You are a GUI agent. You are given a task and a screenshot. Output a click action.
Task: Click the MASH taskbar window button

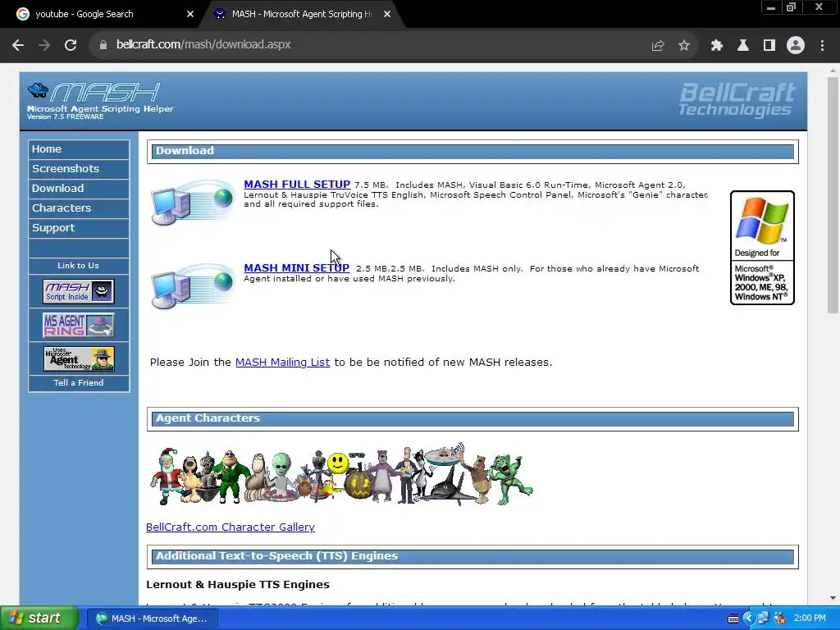[x=152, y=619]
